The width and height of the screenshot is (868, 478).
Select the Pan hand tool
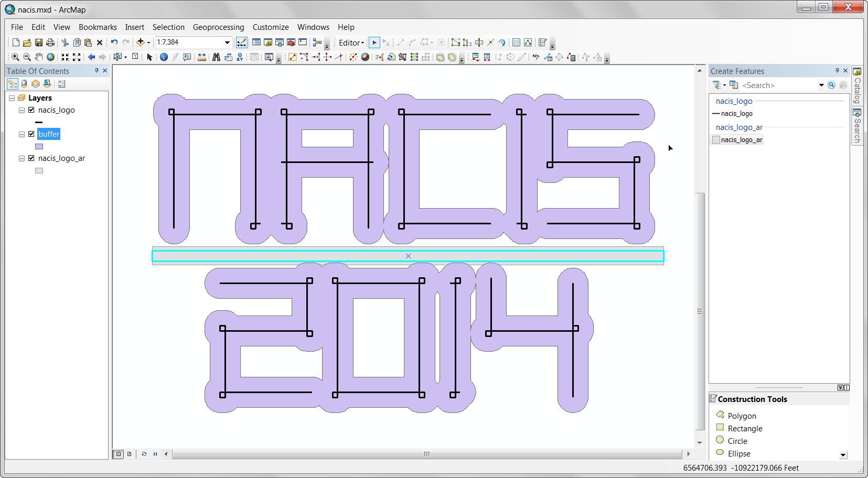pos(39,57)
